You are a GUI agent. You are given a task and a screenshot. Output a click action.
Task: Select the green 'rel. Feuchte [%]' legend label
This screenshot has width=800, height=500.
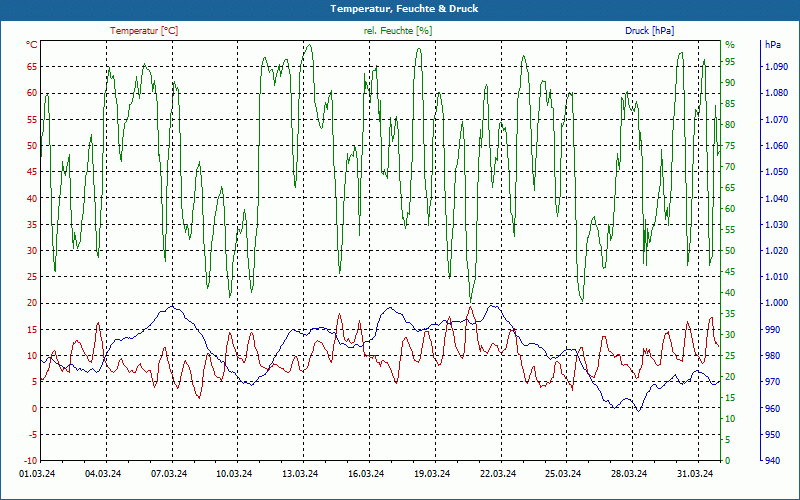tap(397, 31)
